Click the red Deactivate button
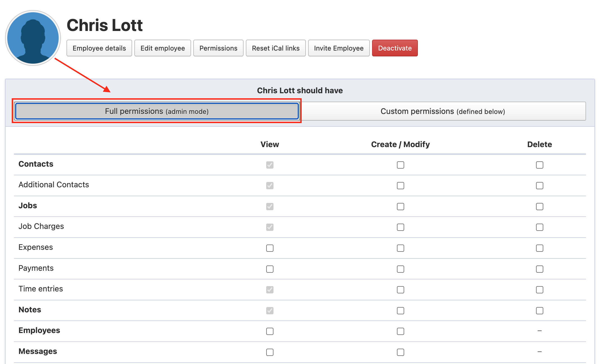This screenshot has width=600, height=364. coord(395,48)
